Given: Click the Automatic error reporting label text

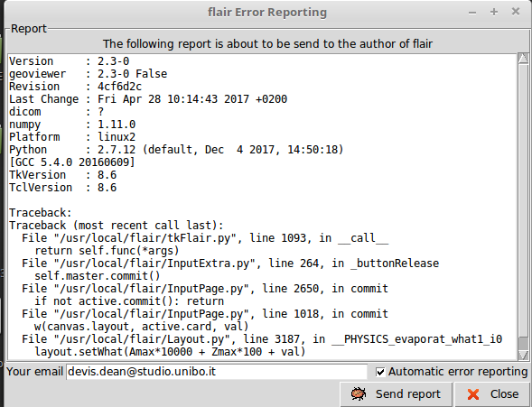Looking at the screenshot, I should click(458, 372).
